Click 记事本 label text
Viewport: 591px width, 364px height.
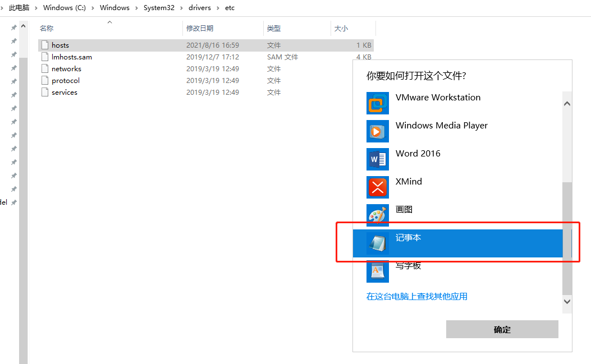point(408,237)
